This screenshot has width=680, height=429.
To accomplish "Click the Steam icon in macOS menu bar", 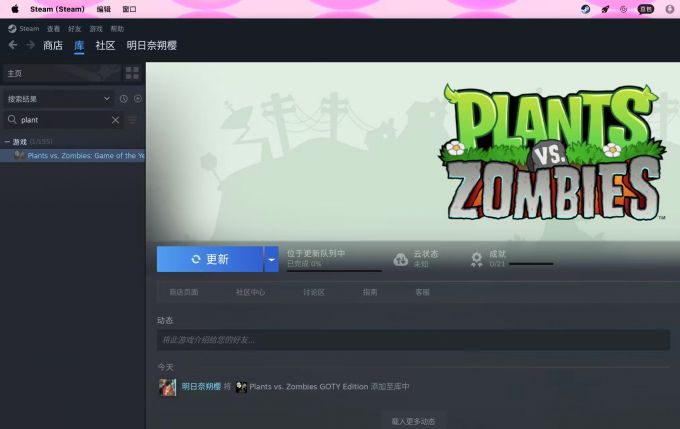I will click(x=585, y=9).
